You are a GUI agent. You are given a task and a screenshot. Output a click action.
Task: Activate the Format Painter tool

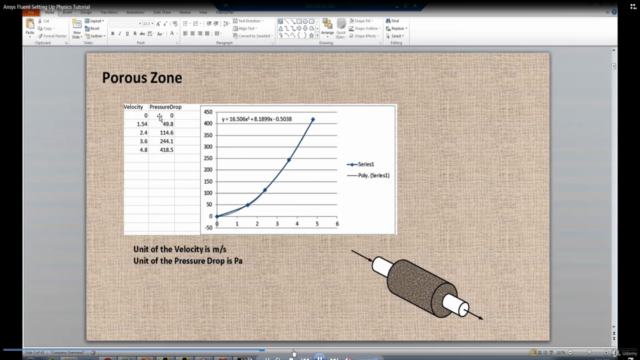point(52,36)
